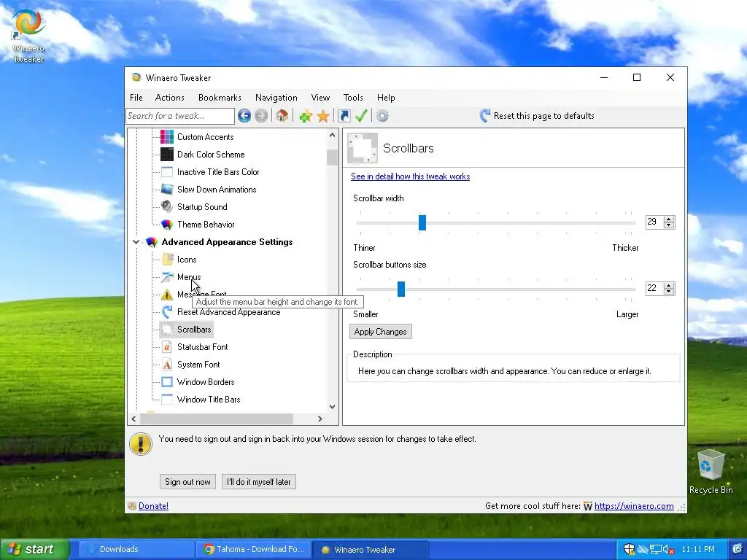Screen dimensions: 747x560
Task: Click the tree's horizontal scroll left arrow
Action: (x=134, y=419)
